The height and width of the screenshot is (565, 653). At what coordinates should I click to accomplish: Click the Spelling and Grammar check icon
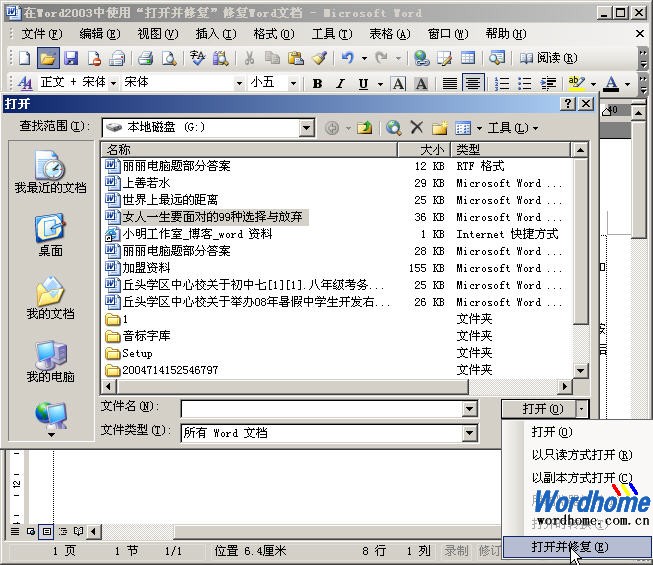197,58
